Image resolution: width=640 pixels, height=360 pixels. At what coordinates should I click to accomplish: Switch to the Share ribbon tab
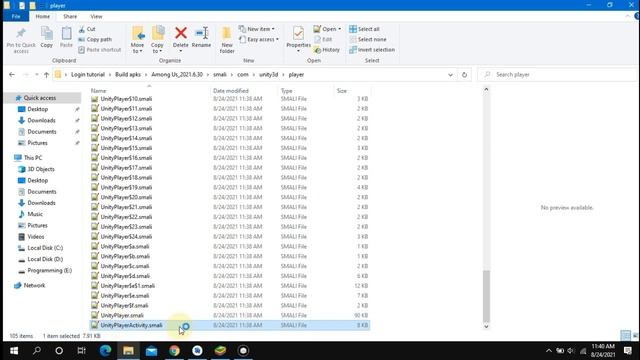pos(70,16)
